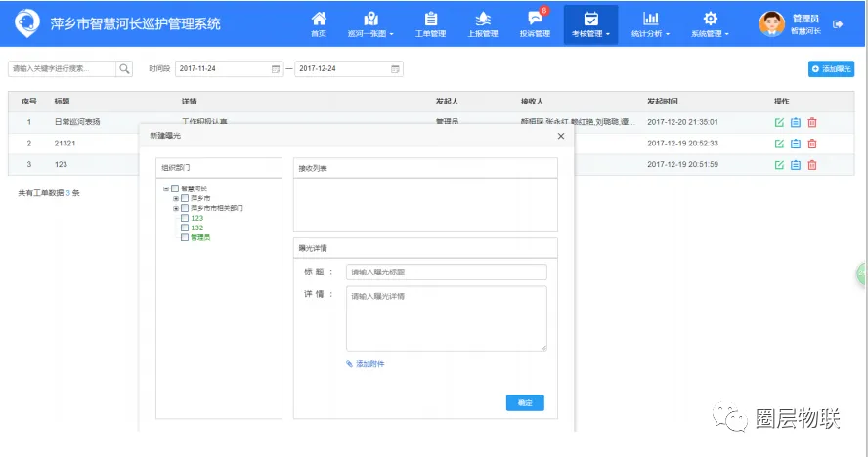Image resolution: width=868 pixels, height=457 pixels.
Task: Click the system logo next to 萍乡市智慧河长
Action: [x=27, y=23]
